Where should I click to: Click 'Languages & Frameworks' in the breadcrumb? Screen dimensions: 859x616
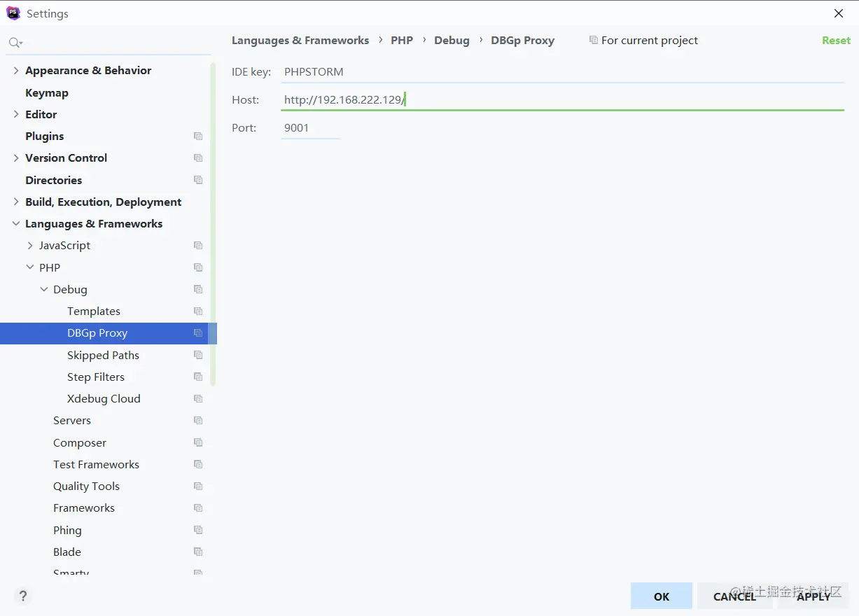click(x=300, y=41)
